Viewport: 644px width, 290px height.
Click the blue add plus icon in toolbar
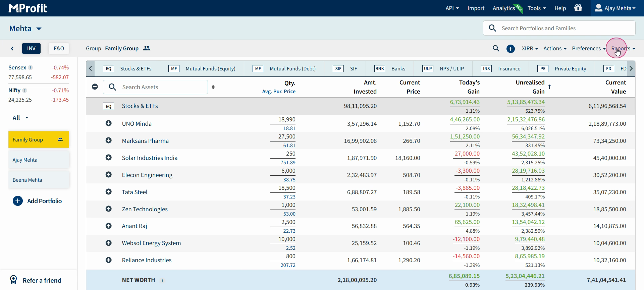[x=511, y=49]
